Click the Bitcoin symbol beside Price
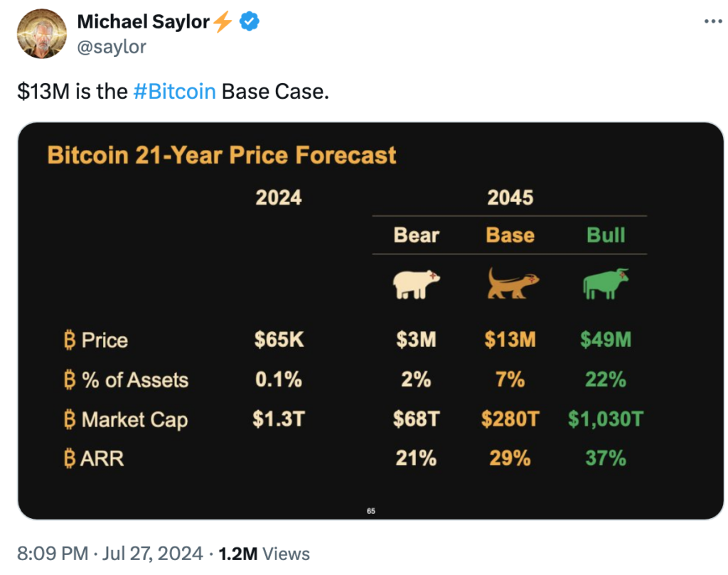 pyautogui.click(x=68, y=340)
